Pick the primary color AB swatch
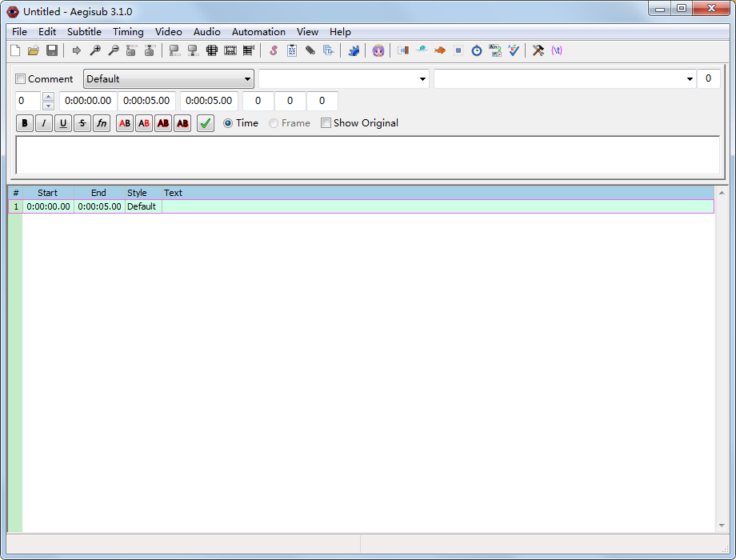 125,123
